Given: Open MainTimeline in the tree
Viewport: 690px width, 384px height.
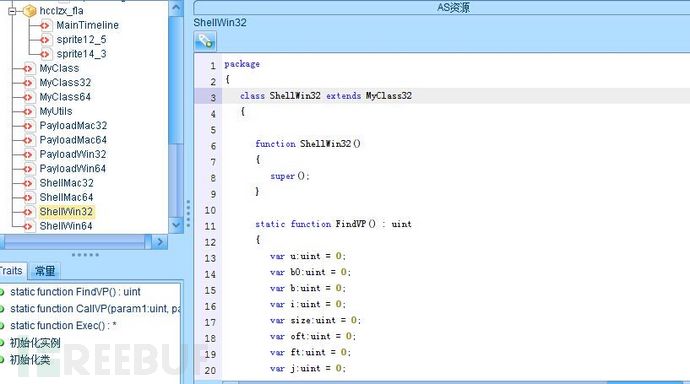Looking at the screenshot, I should point(88,26).
